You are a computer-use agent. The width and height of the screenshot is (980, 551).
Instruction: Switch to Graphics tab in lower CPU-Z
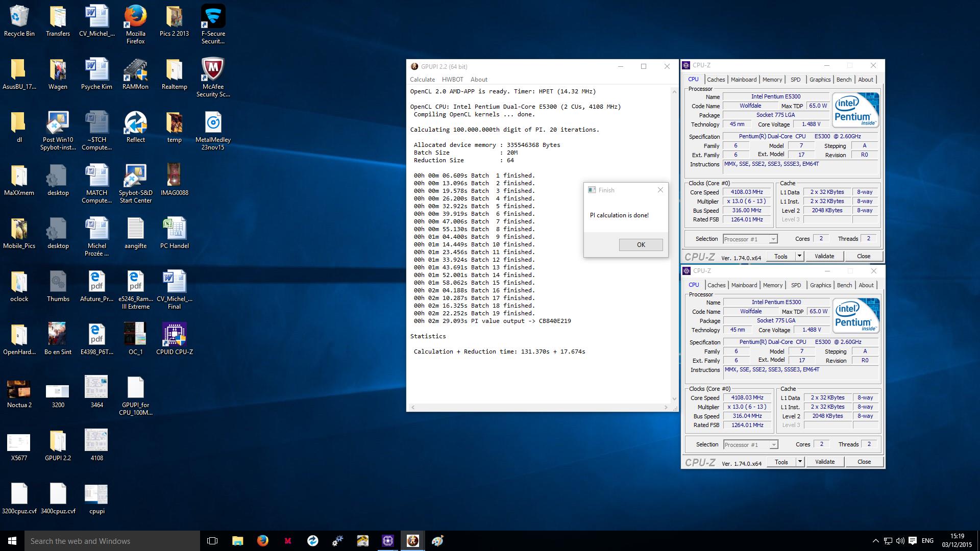(821, 285)
